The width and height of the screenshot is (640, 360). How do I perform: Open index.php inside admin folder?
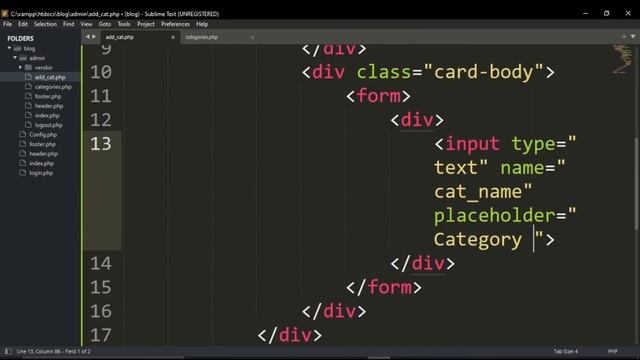47,116
